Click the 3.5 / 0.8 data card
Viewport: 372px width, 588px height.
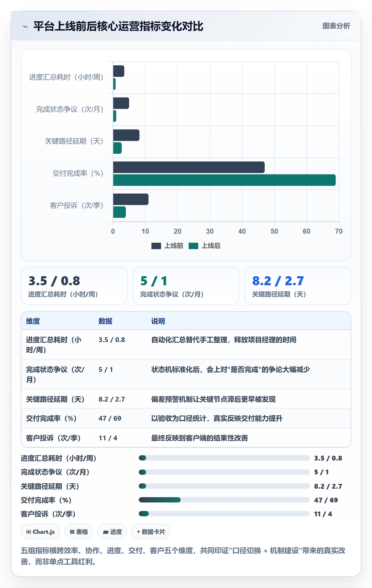74,286
